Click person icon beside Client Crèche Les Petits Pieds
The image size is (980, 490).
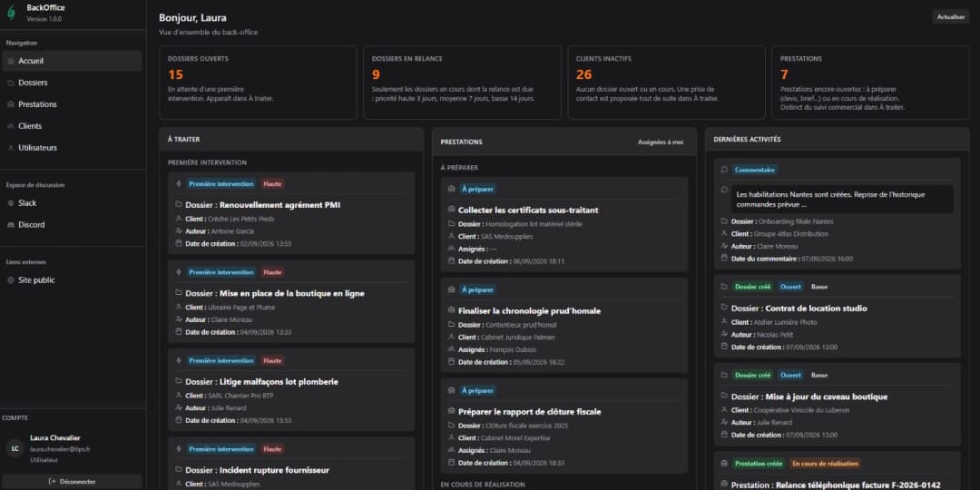[179, 219]
